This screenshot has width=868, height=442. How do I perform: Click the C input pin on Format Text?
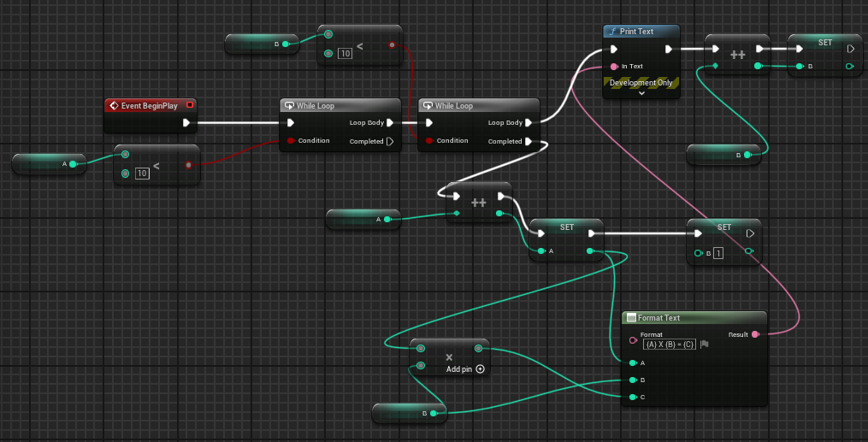coord(633,398)
